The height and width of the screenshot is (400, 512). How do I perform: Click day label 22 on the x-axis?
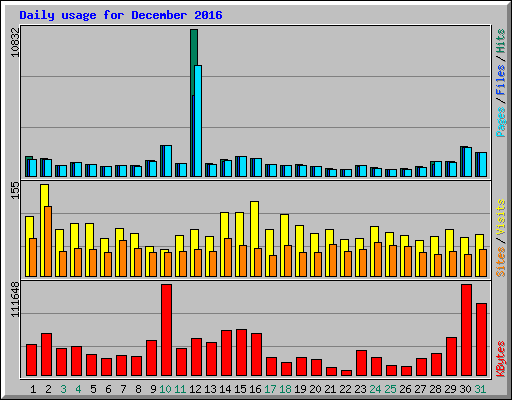pos(345,389)
